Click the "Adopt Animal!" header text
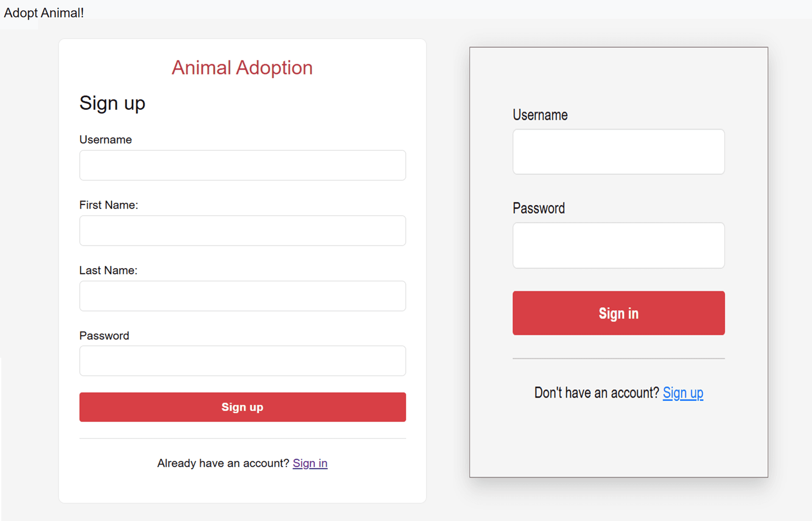Viewport: 812px width, 521px height. pos(44,13)
